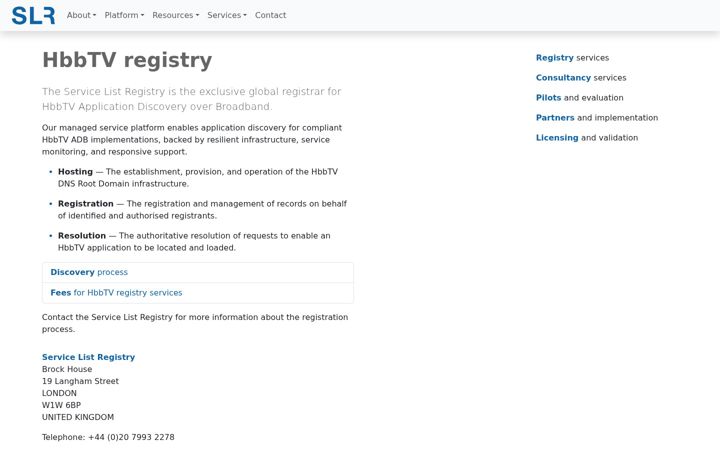Click the Service List Registry address link
Image resolution: width=720 pixels, height=450 pixels.
[x=88, y=357]
